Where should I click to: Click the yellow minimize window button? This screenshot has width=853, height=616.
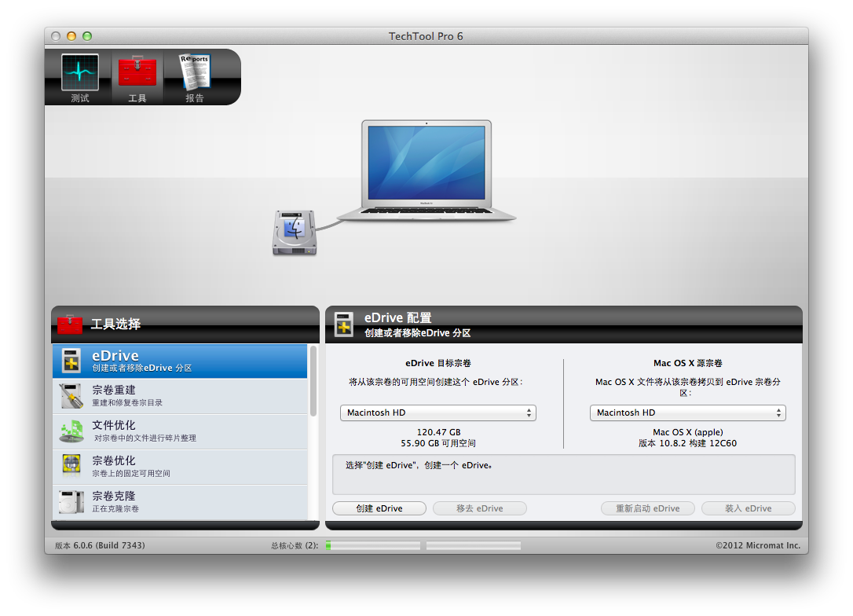(x=71, y=36)
